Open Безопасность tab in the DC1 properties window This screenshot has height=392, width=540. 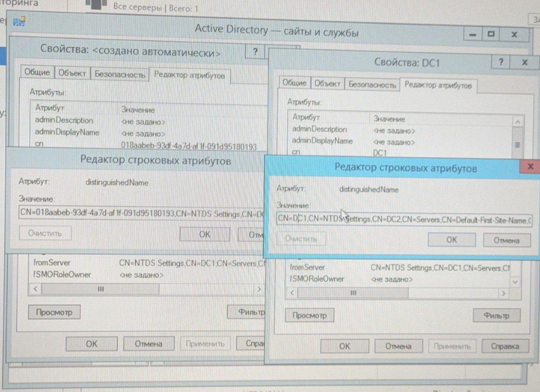click(x=372, y=85)
